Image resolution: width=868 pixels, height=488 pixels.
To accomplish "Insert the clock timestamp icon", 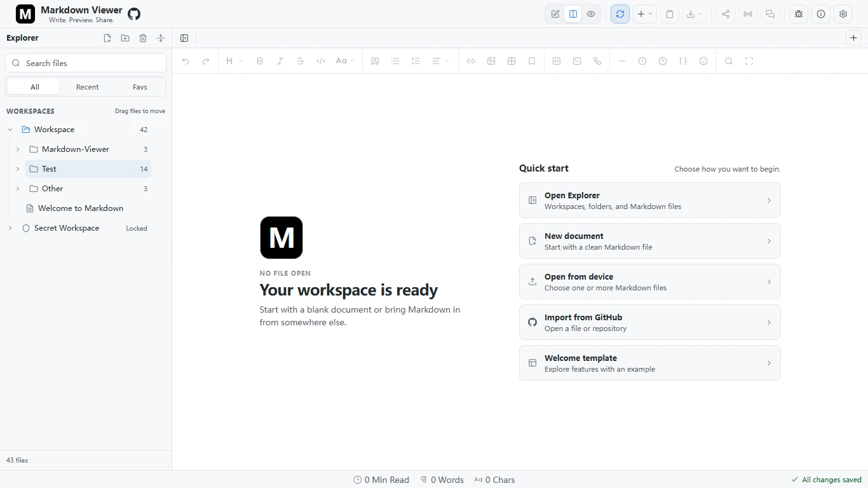I will pyautogui.click(x=663, y=61).
